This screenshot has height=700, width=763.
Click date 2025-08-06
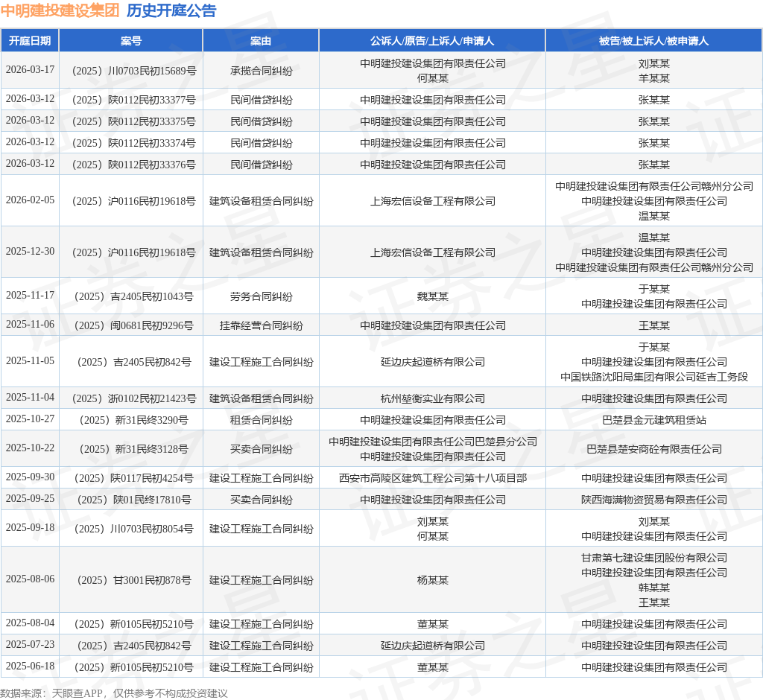(30, 579)
